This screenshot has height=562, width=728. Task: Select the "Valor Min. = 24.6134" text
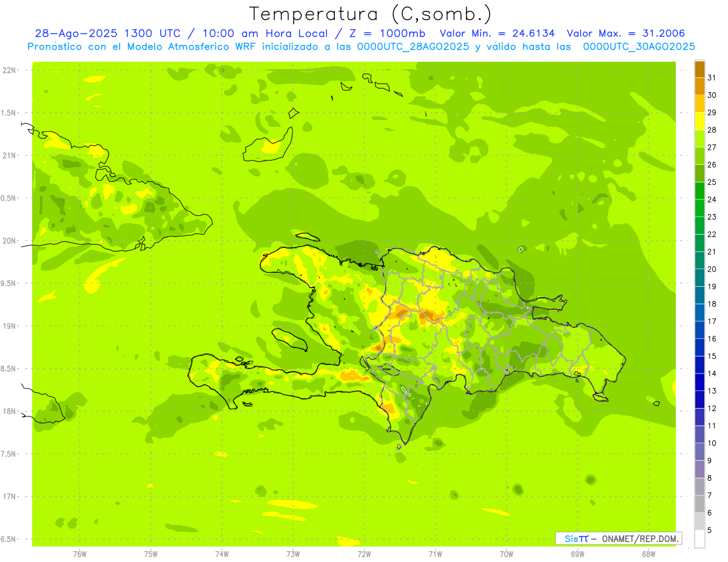pyautogui.click(x=497, y=33)
